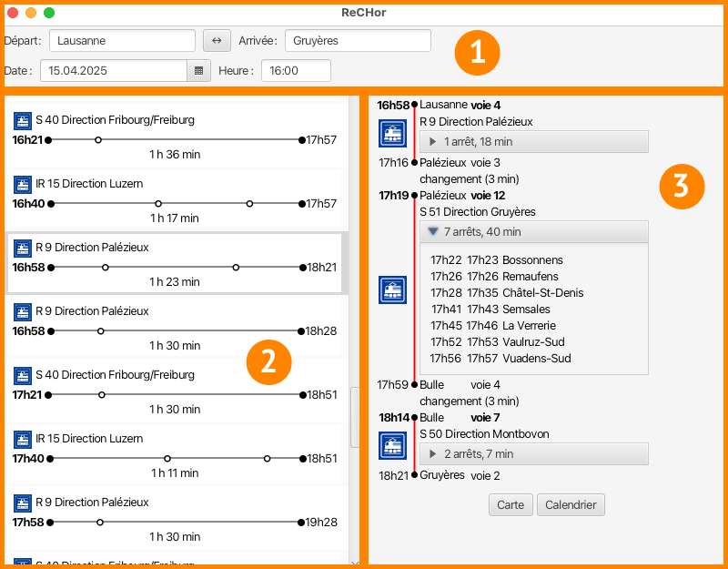This screenshot has width=728, height=569.
Task: Click the Heure field showing 16:00
Action: coord(297,71)
